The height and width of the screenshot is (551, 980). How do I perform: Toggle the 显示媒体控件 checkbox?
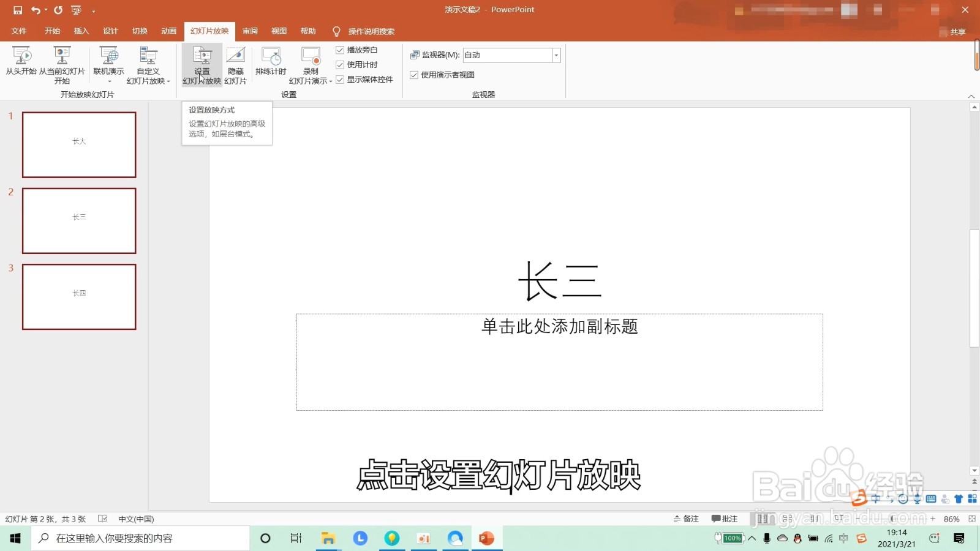[x=340, y=79]
